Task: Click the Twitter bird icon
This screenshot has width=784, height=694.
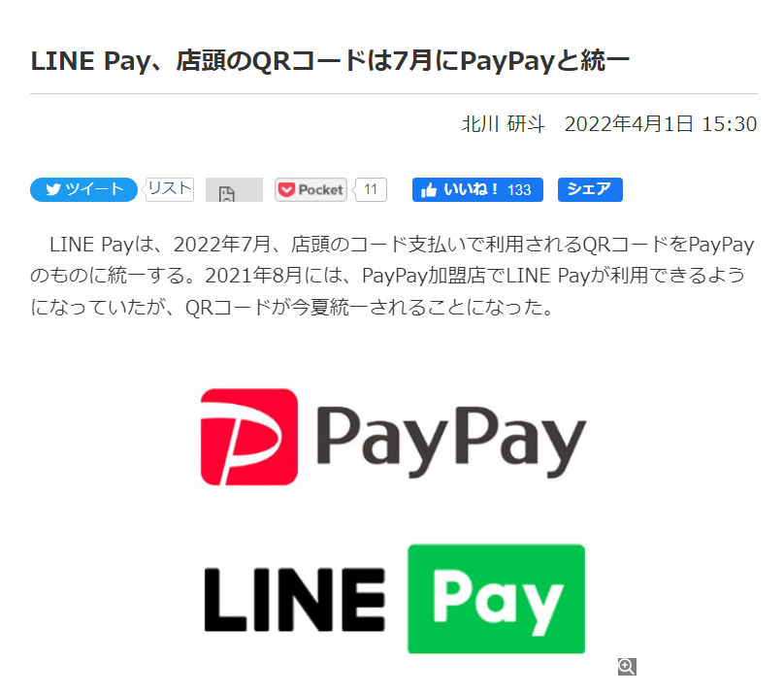Action: pyautogui.click(x=53, y=189)
